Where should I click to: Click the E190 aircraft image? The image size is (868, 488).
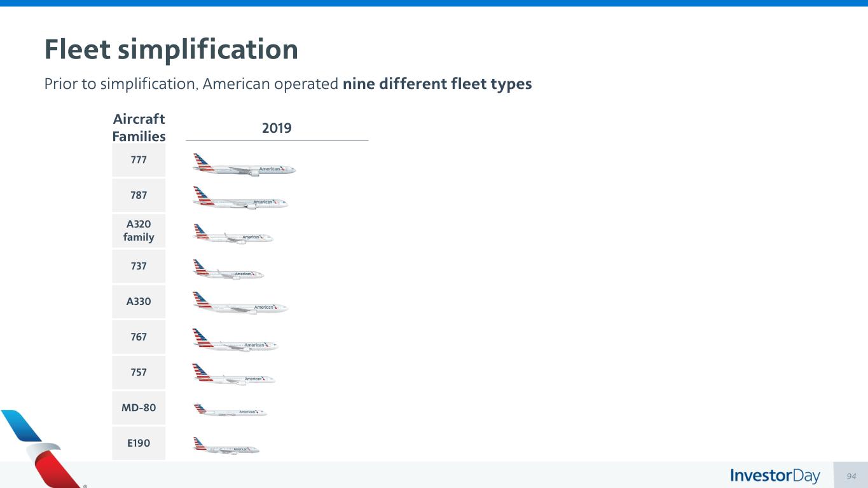click(226, 446)
